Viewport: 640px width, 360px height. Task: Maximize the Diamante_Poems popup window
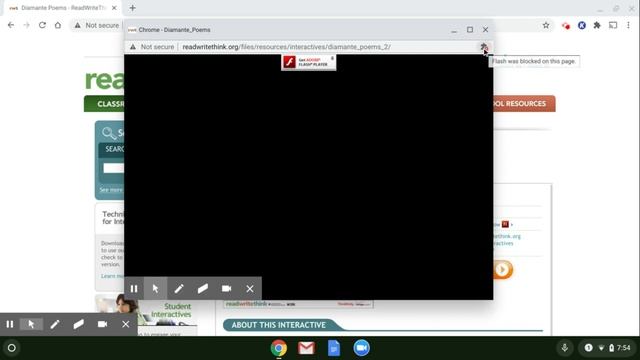pyautogui.click(x=470, y=30)
